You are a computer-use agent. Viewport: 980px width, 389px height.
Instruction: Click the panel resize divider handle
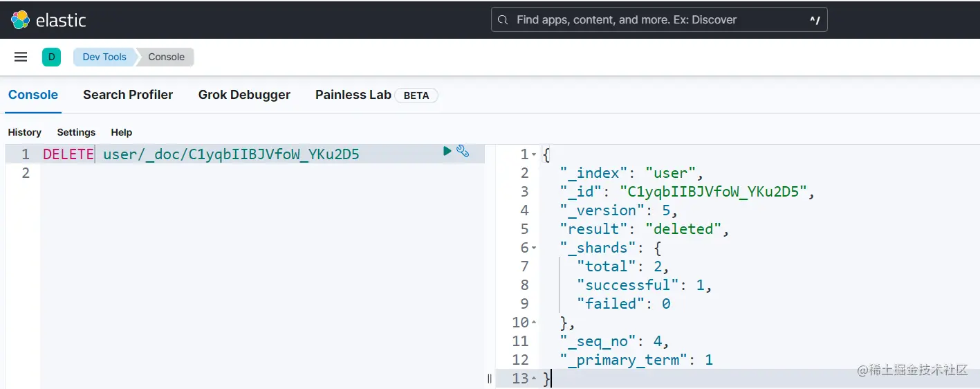pos(490,379)
